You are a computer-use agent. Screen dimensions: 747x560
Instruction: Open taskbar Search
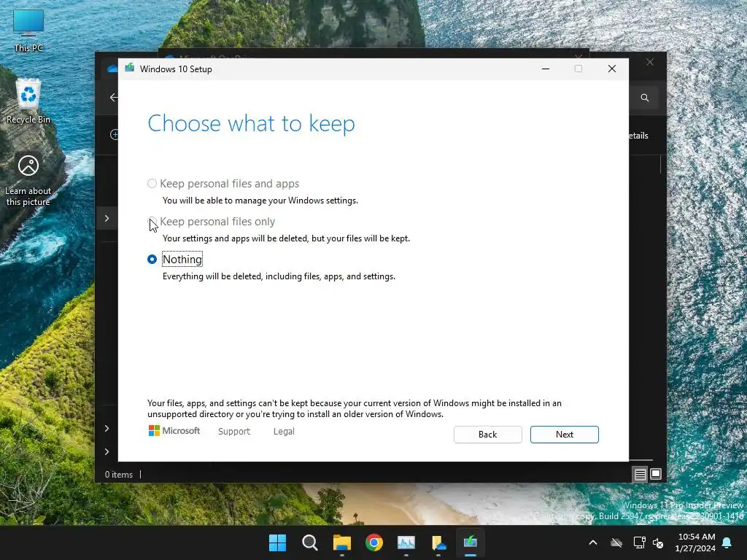309,542
